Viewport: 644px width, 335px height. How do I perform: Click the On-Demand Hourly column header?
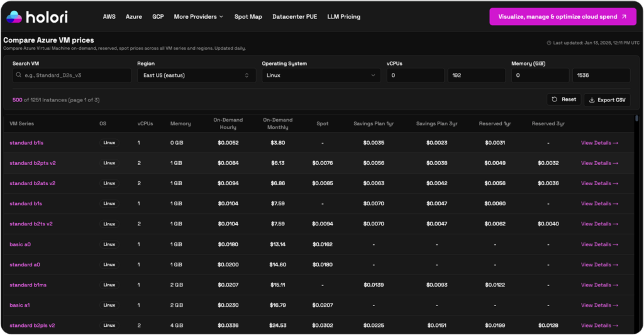pos(228,123)
